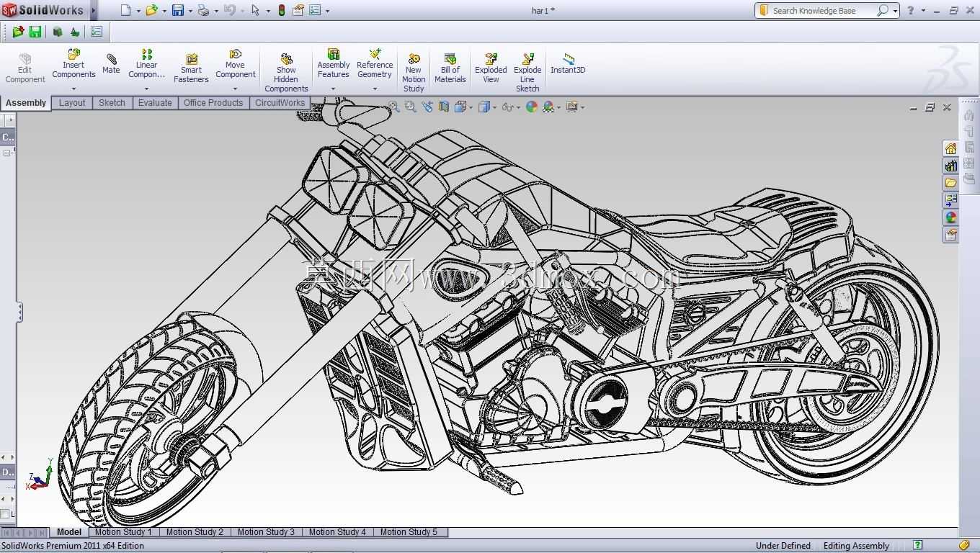Click the Select arrow cursor tool

[x=255, y=10]
